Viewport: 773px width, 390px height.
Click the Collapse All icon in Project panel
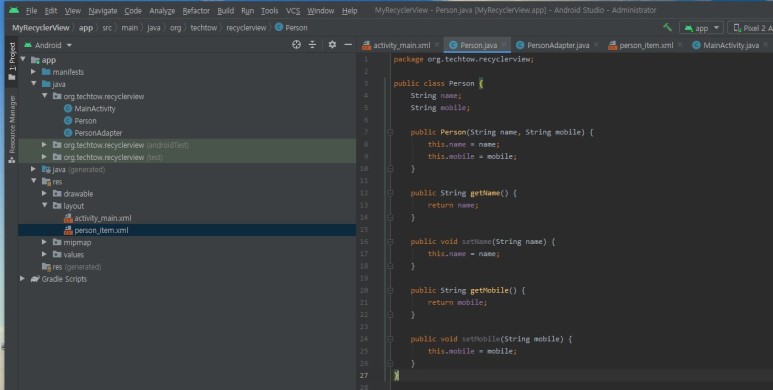pos(313,45)
